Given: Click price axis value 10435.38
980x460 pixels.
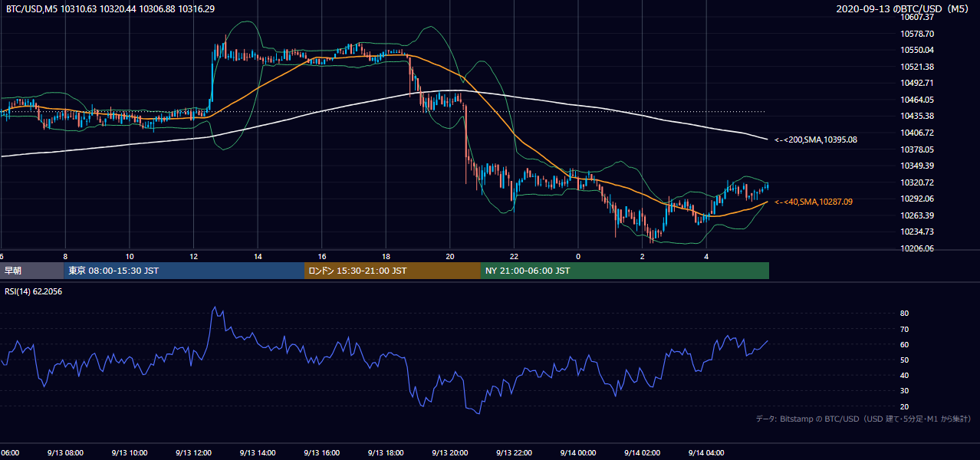Looking at the screenshot, I should click(917, 116).
